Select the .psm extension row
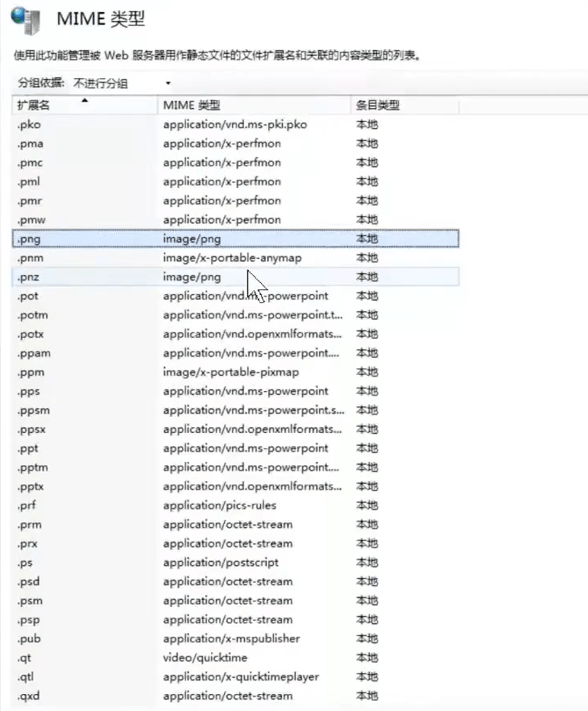The height and width of the screenshot is (711, 588). point(235,601)
